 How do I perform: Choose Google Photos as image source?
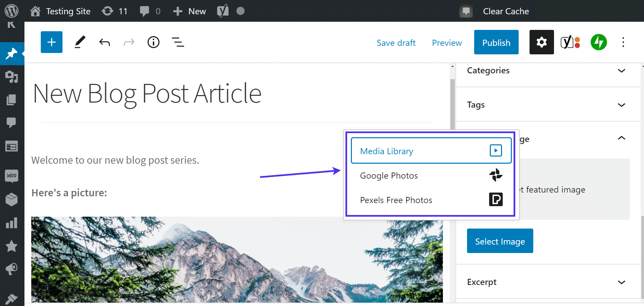(389, 176)
